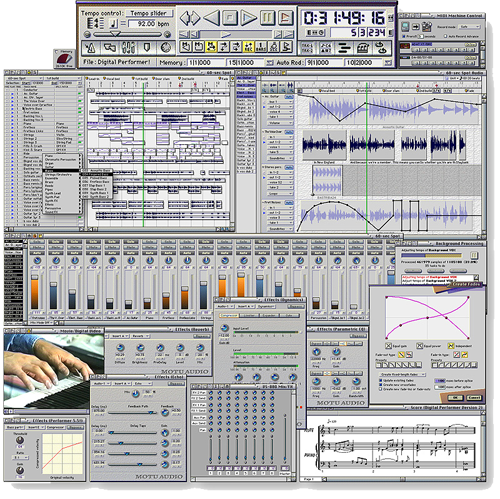Select the Equal power crossfade icon
The height and width of the screenshot is (499, 500).
420,346
